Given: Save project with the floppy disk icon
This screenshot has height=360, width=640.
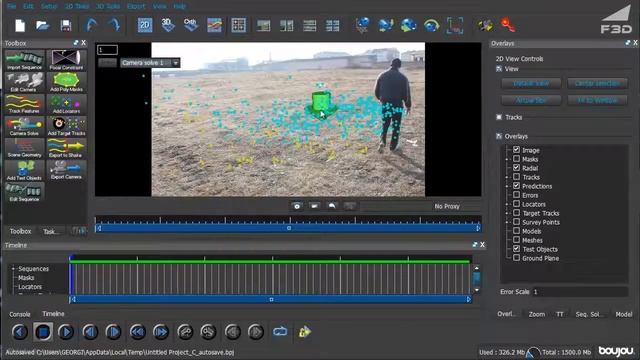Looking at the screenshot, I should coord(66,25).
